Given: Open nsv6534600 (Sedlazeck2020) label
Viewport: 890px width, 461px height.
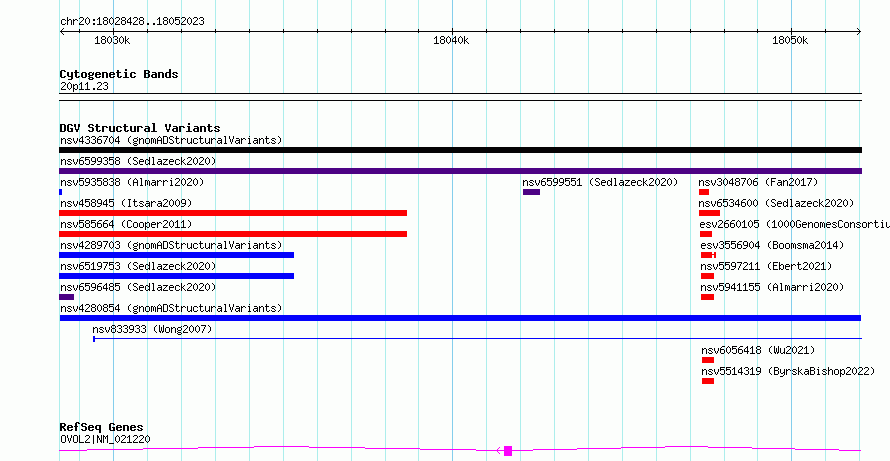Looking at the screenshot, I should point(776,203).
